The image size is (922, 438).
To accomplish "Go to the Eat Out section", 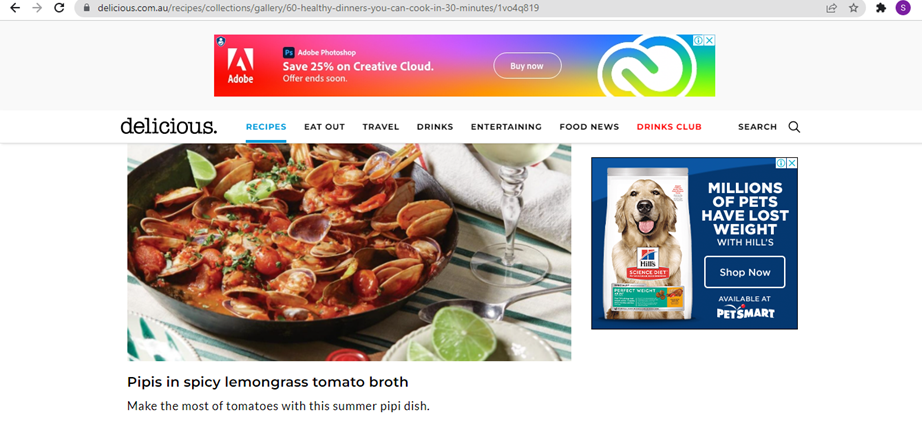I will (x=325, y=127).
